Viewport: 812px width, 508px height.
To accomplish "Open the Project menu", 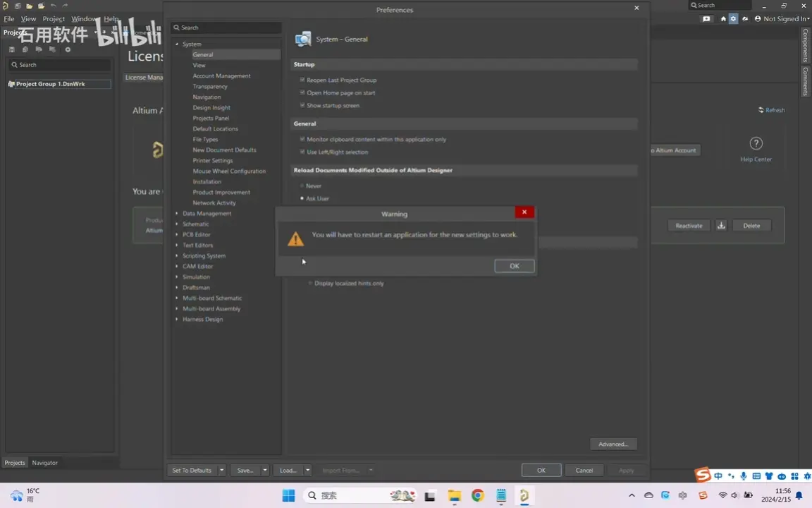I will pos(54,18).
